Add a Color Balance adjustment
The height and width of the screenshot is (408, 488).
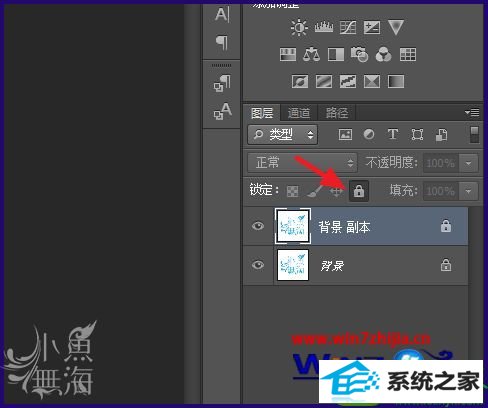click(x=311, y=54)
